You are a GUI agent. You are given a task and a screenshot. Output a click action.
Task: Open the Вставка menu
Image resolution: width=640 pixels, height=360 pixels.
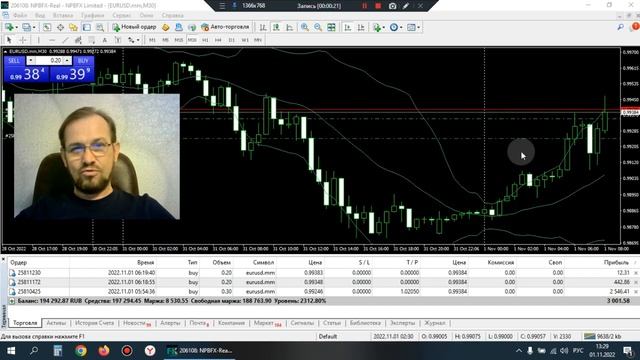click(x=63, y=15)
